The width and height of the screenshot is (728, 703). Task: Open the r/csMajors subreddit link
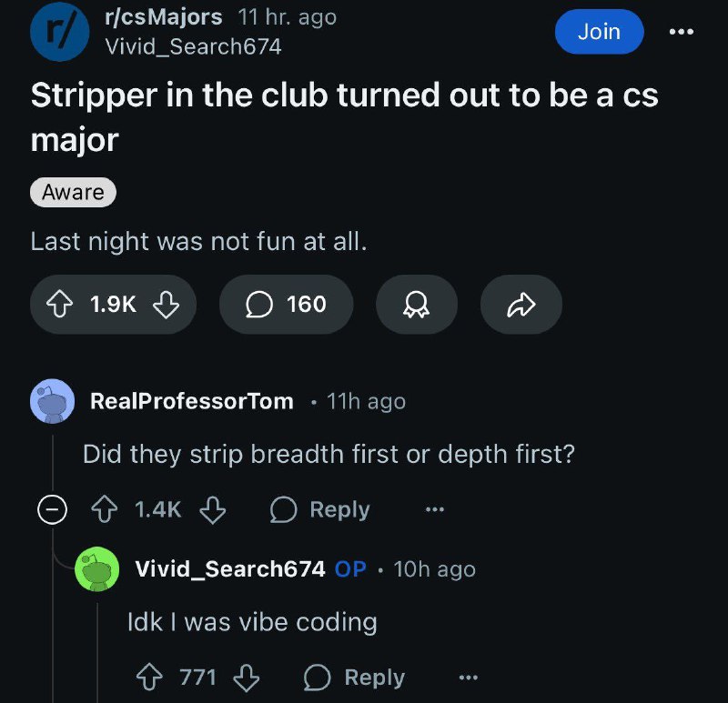(x=164, y=17)
